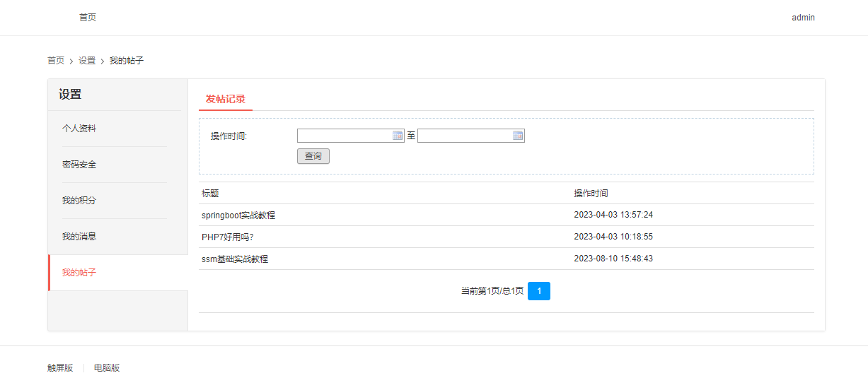
Task: Open post PHP7好用吗?
Action: tap(227, 237)
